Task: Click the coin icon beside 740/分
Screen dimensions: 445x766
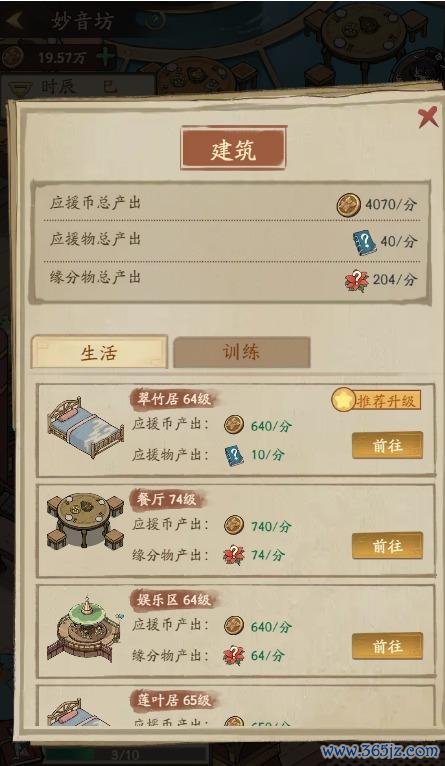Action: coord(234,525)
